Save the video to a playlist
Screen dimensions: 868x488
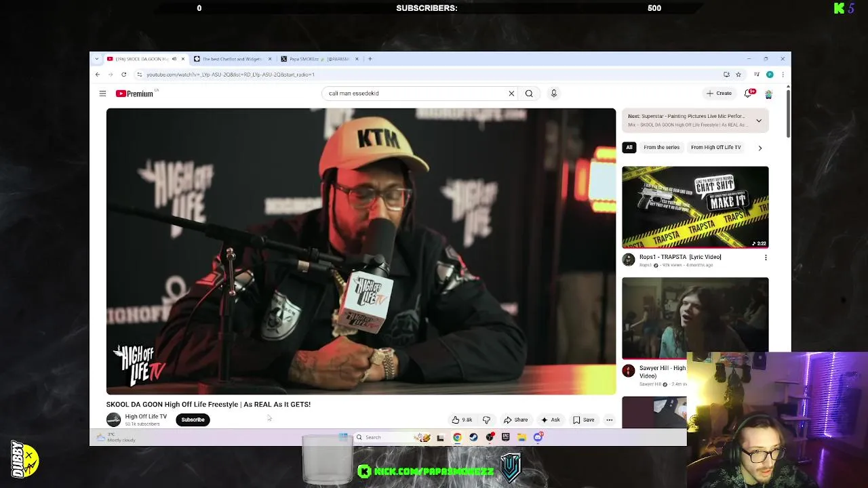[x=584, y=420]
